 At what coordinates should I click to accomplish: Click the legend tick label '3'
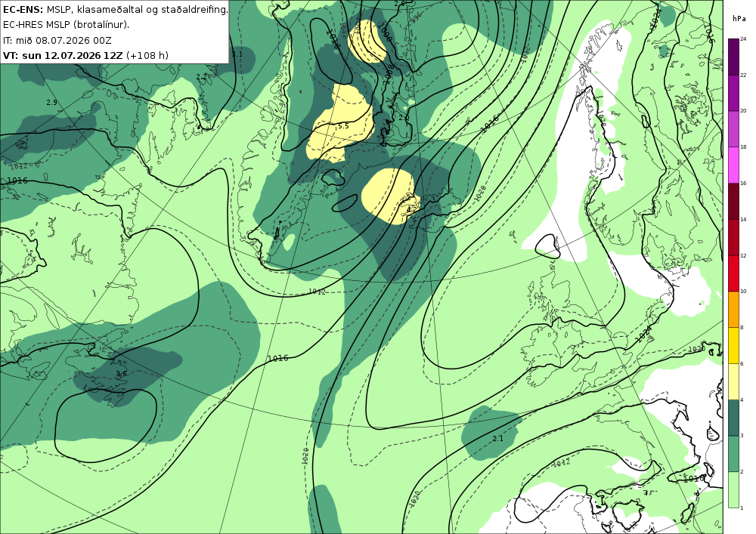click(742, 436)
